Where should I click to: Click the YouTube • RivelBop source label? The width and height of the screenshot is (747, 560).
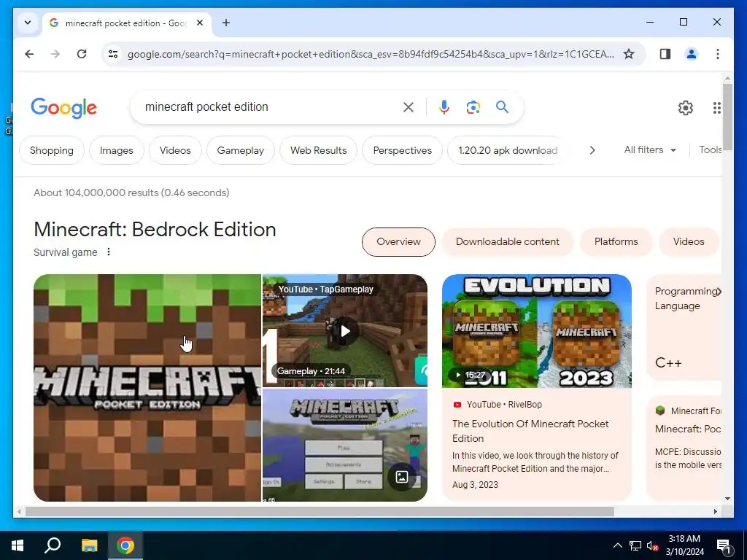click(498, 404)
